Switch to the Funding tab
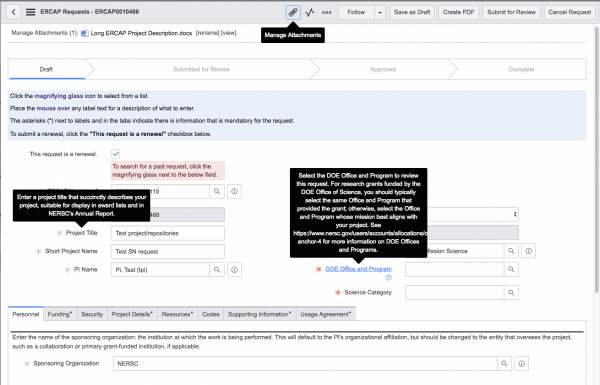 [60, 314]
